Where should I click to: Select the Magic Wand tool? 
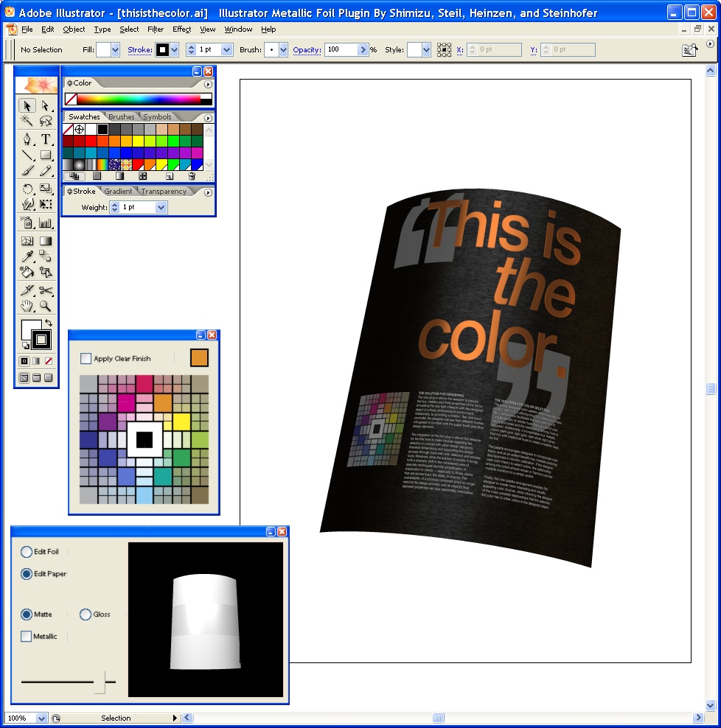coord(27,121)
